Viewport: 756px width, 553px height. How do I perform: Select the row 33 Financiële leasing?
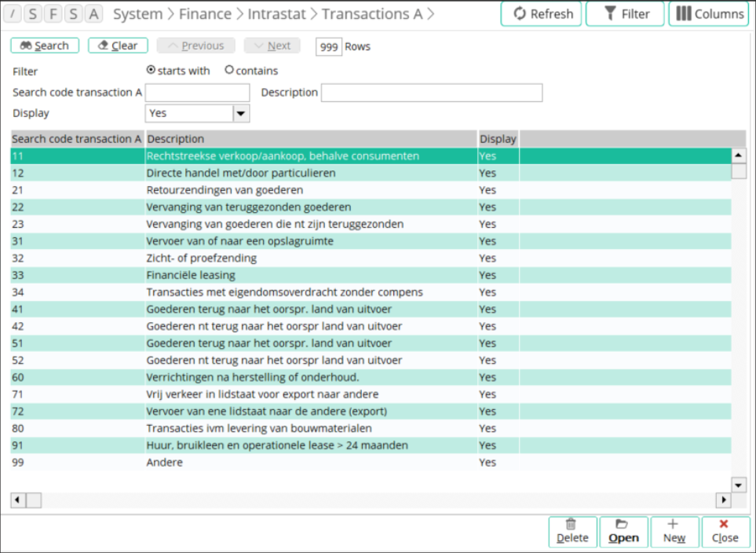pyautogui.click(x=191, y=276)
